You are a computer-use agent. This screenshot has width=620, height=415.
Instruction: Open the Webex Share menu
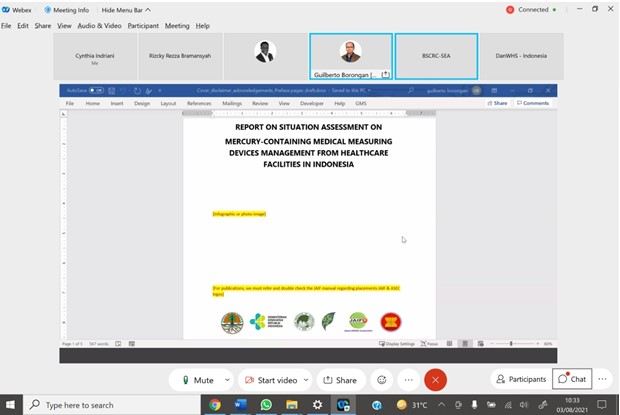click(x=43, y=26)
